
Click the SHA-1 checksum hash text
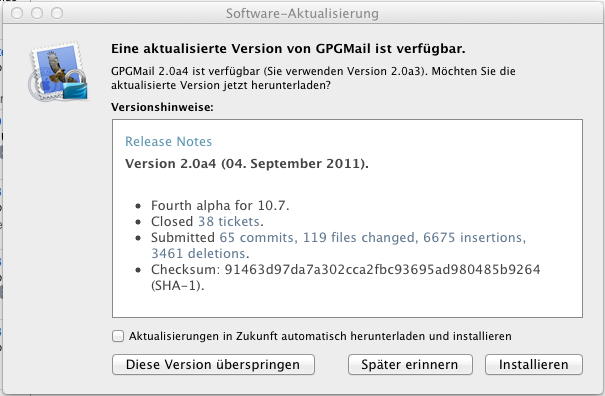point(382,269)
